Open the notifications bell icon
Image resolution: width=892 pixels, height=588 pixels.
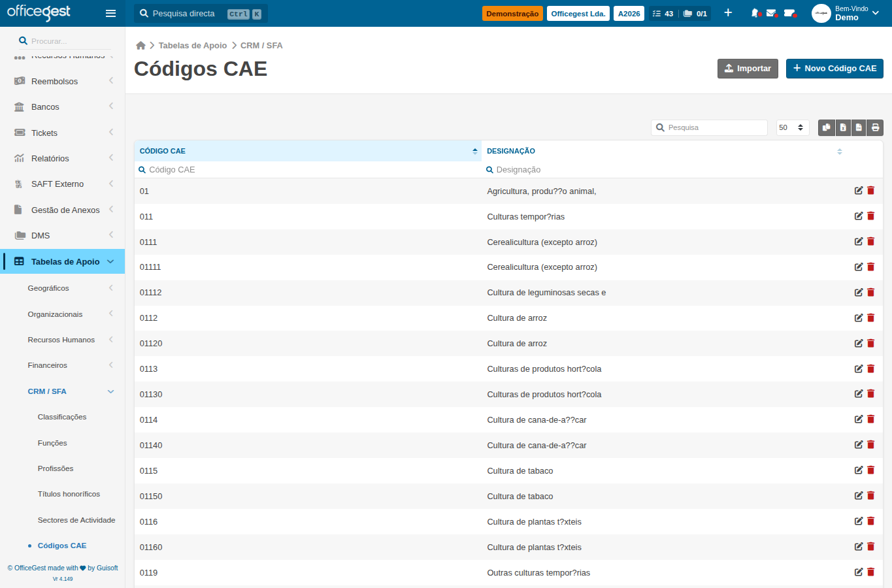(x=755, y=13)
